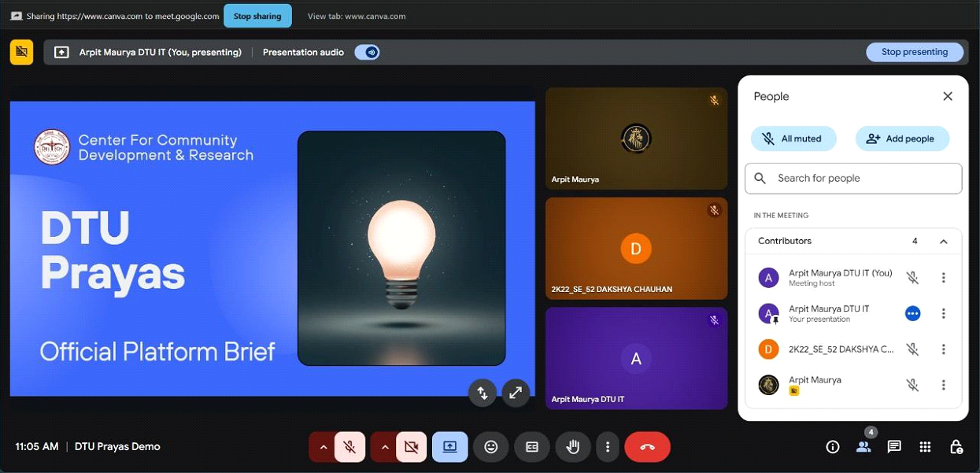
Task: Click the present screen button in call controls
Action: click(449, 447)
